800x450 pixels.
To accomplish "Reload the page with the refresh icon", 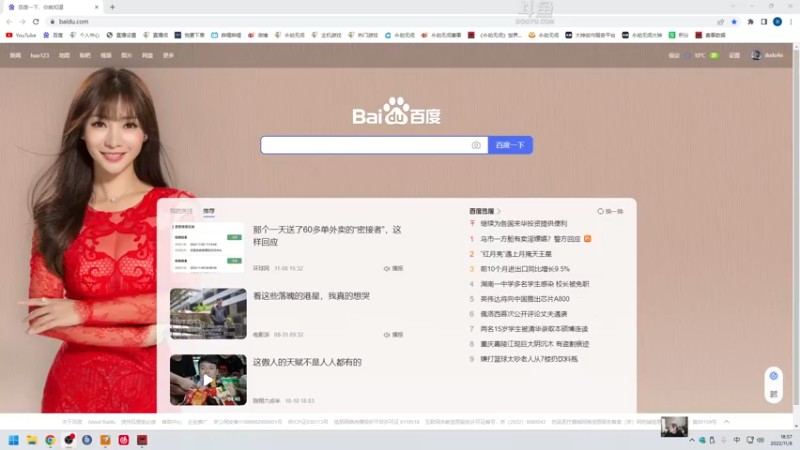I will click(36, 21).
